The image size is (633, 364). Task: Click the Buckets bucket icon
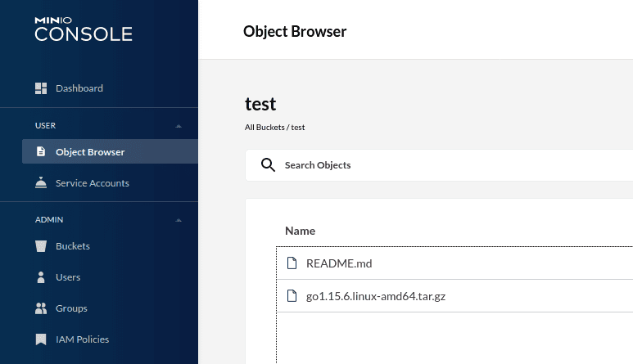click(x=41, y=246)
